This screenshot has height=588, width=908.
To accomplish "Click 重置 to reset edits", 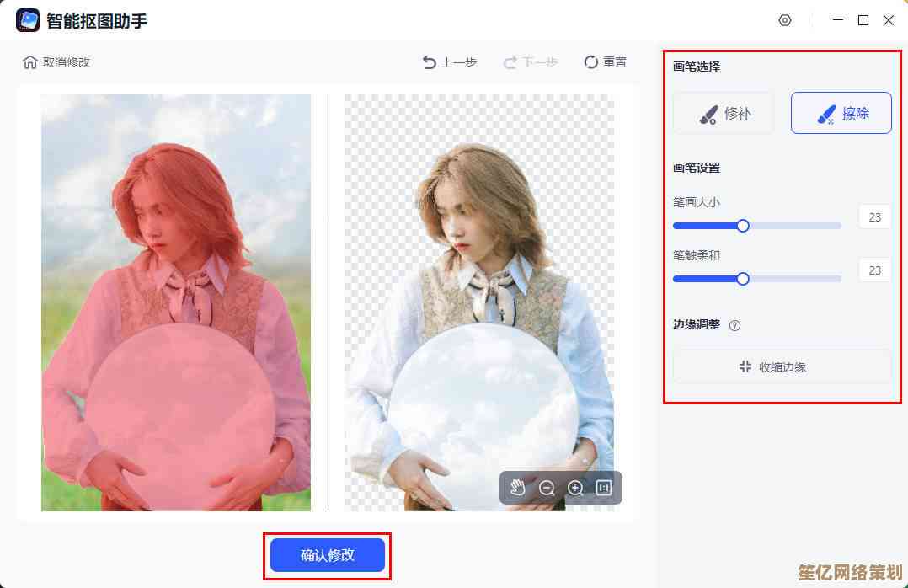I will tap(606, 62).
